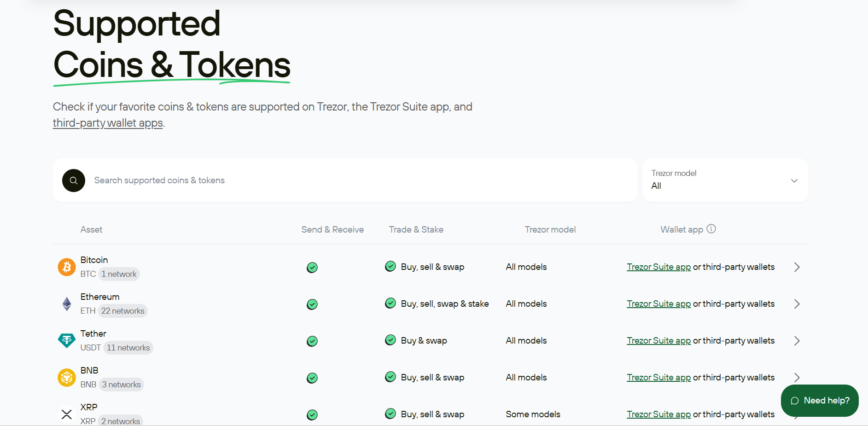
Task: Click Tether's Send & Receive checkmark
Action: [x=312, y=341]
